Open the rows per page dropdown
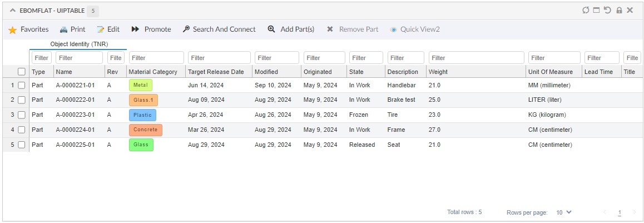Image resolution: width=644 pixels, height=223 pixels. point(564,212)
